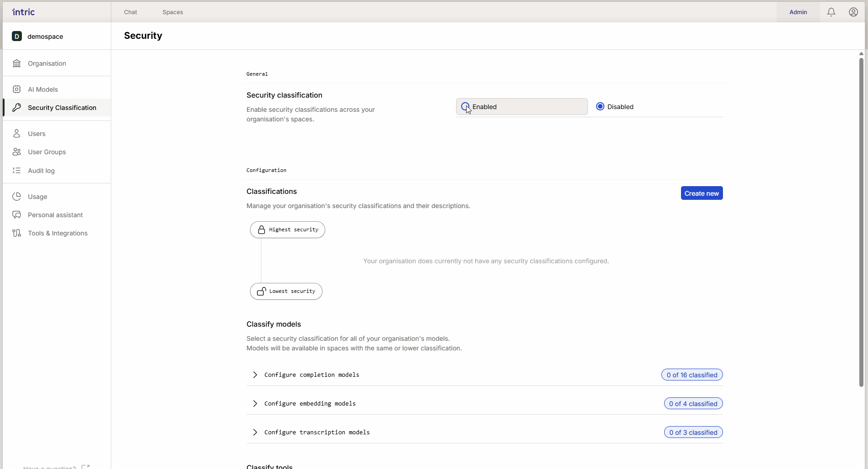Click the AI Models chip icon
Screen dimensions: 868x469
pos(17,89)
